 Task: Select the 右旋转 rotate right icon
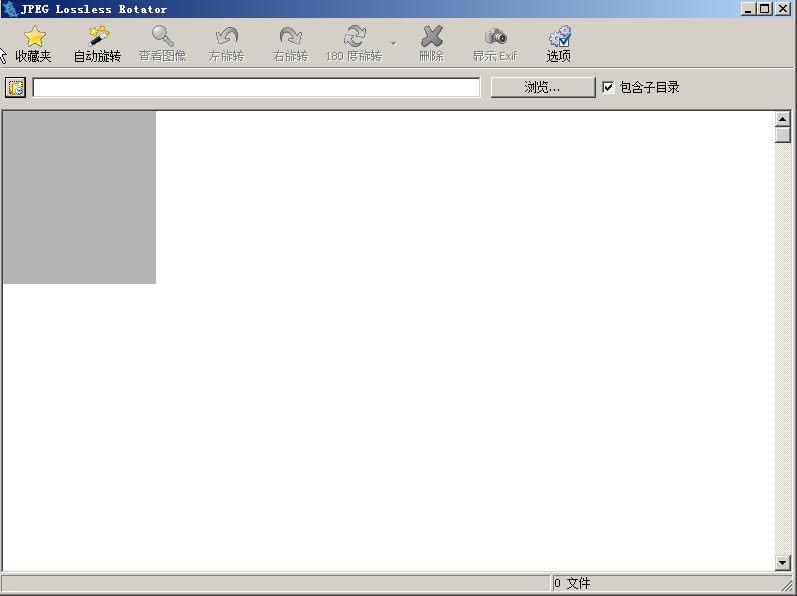[291, 36]
